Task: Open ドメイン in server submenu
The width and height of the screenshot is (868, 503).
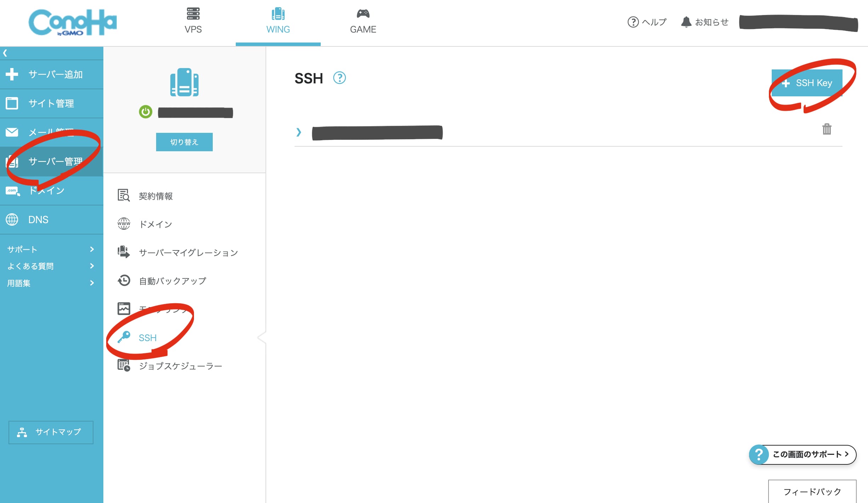Action: (156, 224)
